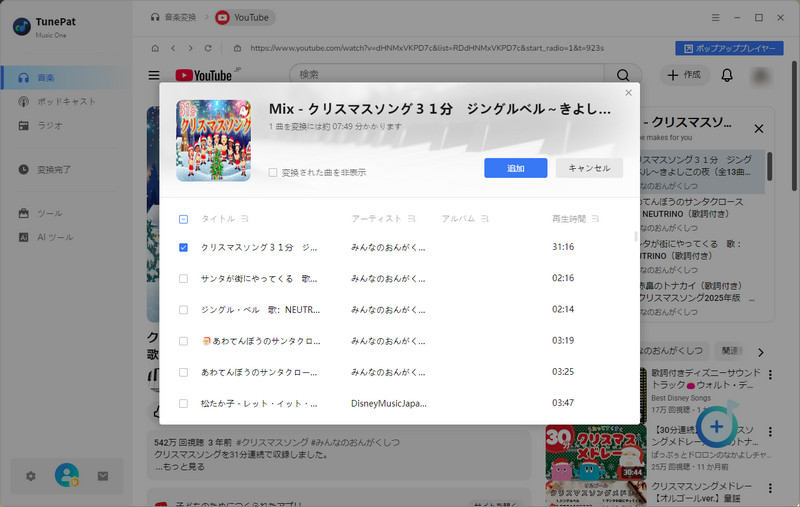Check the 03:25 あわてんぼう track checkbox

tap(184, 372)
